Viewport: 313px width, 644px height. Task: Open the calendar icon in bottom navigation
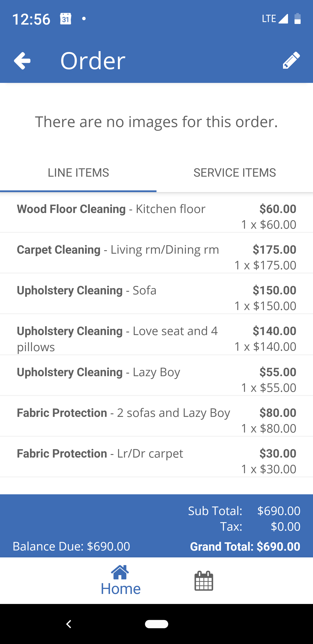pos(204,581)
